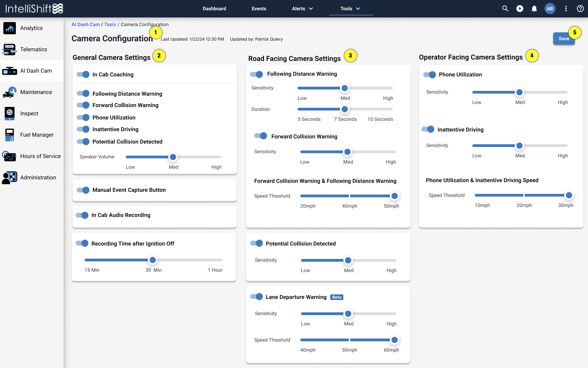Open the Administration sidebar icon

[10, 178]
